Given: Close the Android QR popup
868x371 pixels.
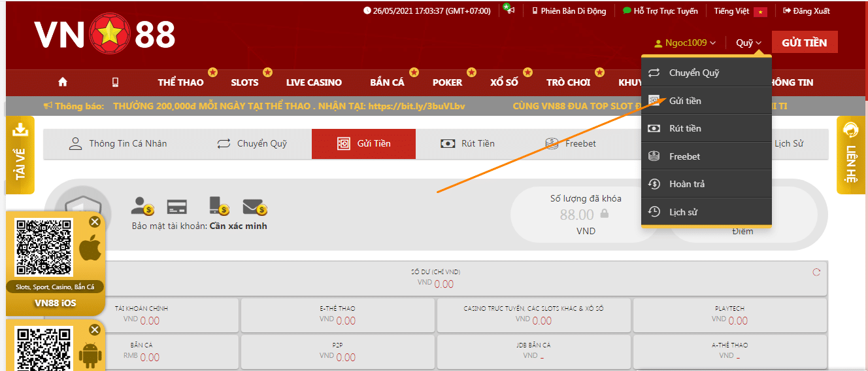Looking at the screenshot, I should tap(94, 329).
